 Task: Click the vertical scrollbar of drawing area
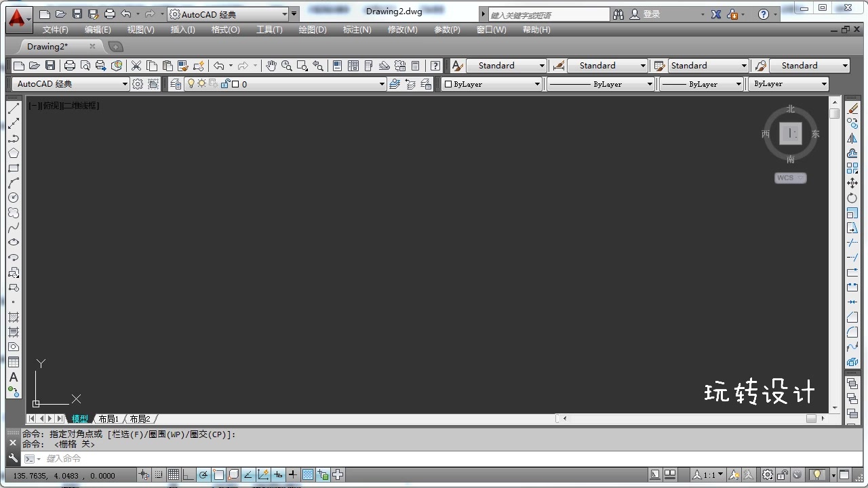(x=834, y=255)
